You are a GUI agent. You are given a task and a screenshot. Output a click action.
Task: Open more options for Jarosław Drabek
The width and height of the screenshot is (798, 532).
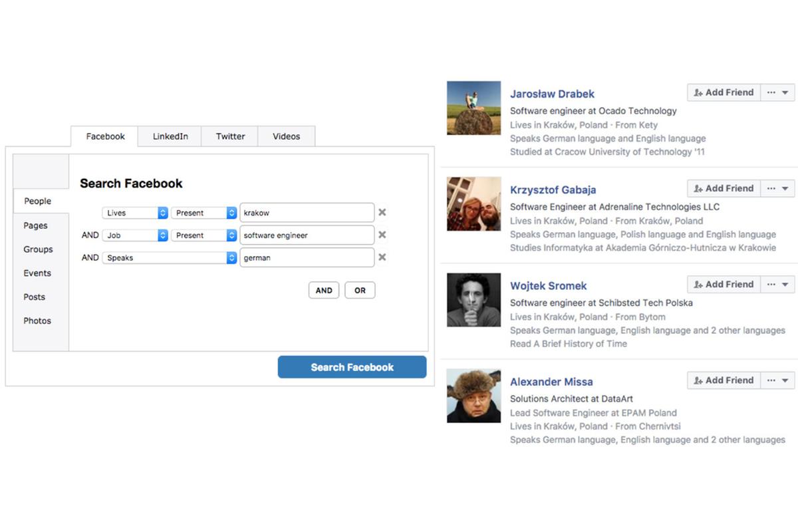click(x=777, y=92)
